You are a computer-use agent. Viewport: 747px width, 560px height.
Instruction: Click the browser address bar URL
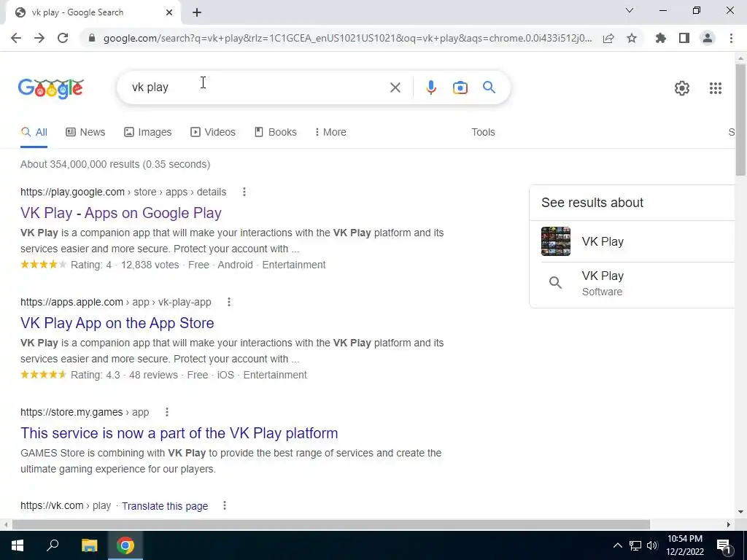pos(347,38)
